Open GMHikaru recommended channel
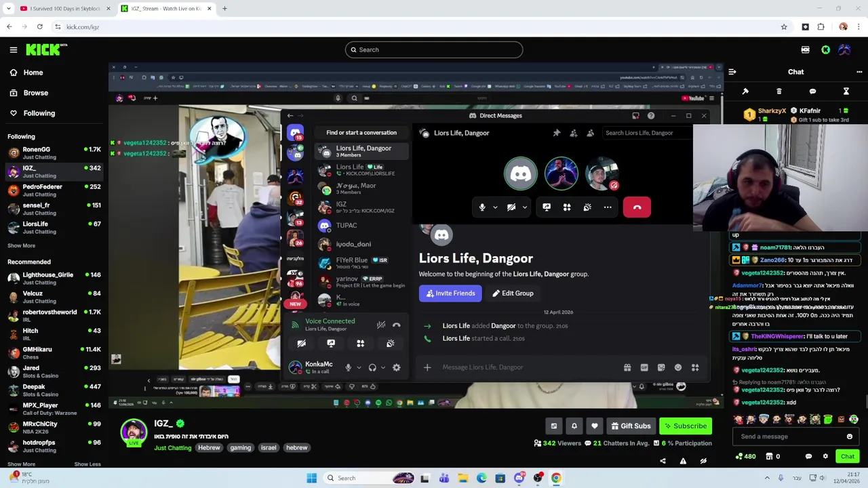 pyautogui.click(x=54, y=353)
